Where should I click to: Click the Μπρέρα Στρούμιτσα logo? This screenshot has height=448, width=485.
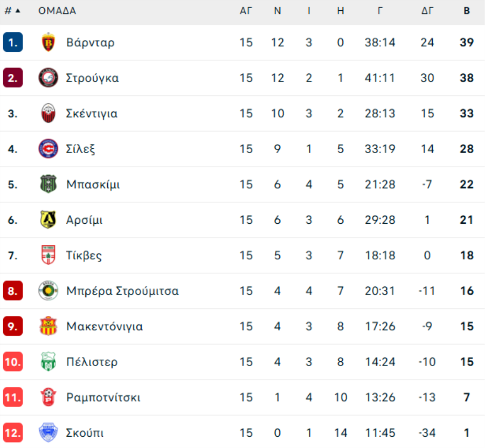point(48,291)
